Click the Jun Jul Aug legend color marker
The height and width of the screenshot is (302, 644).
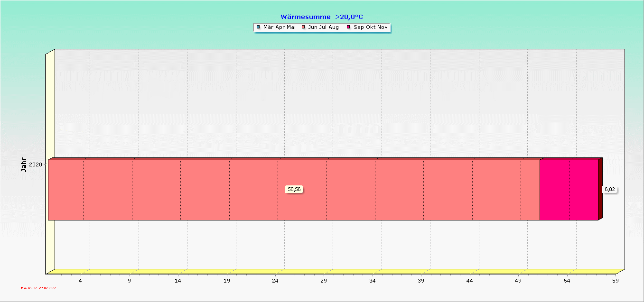tap(303, 27)
